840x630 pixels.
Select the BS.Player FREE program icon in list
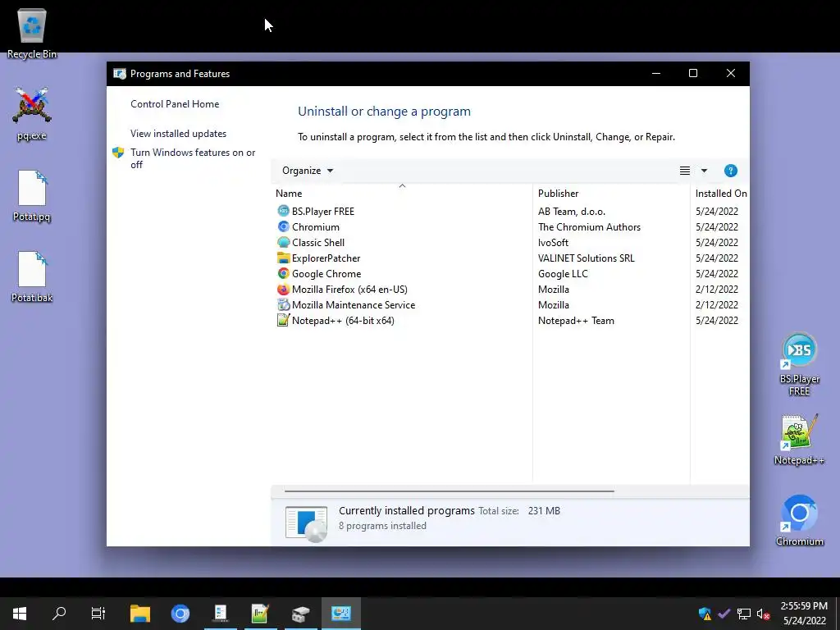click(x=283, y=211)
